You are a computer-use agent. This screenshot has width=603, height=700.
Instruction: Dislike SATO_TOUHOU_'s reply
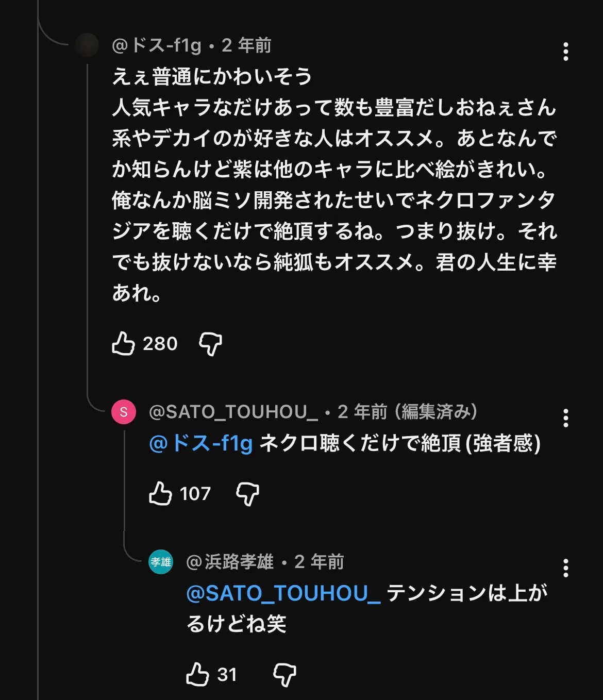click(247, 494)
